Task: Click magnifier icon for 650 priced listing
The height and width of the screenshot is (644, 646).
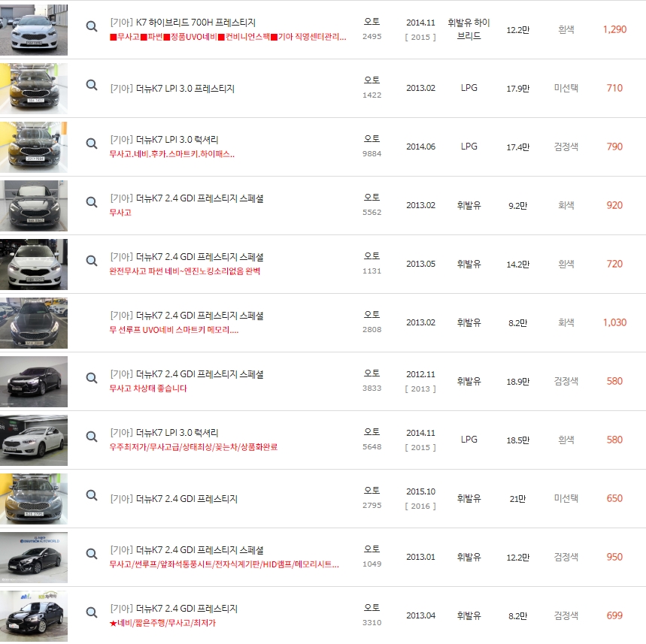Action: click(92, 495)
